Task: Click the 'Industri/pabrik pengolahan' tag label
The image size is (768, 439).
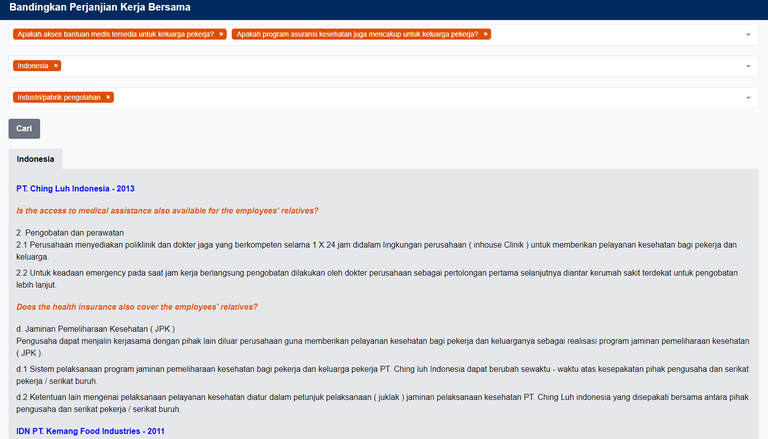Action: point(59,98)
